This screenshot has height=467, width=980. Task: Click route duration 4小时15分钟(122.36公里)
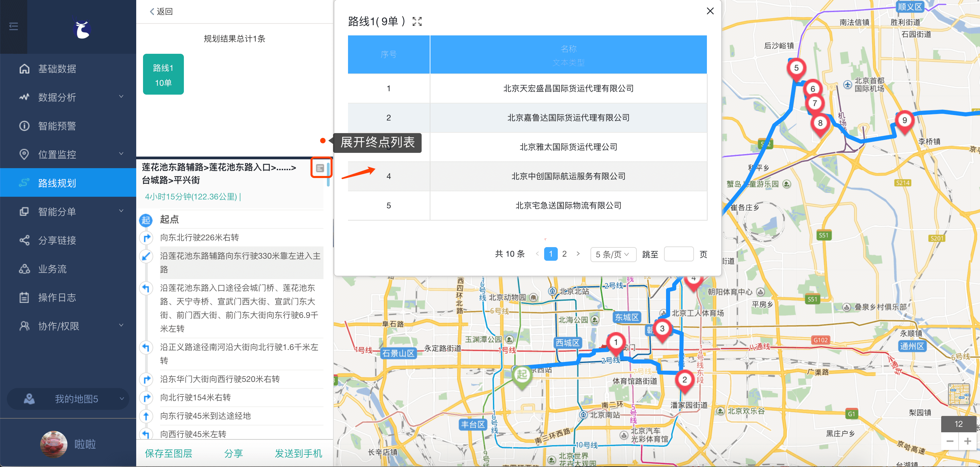191,197
